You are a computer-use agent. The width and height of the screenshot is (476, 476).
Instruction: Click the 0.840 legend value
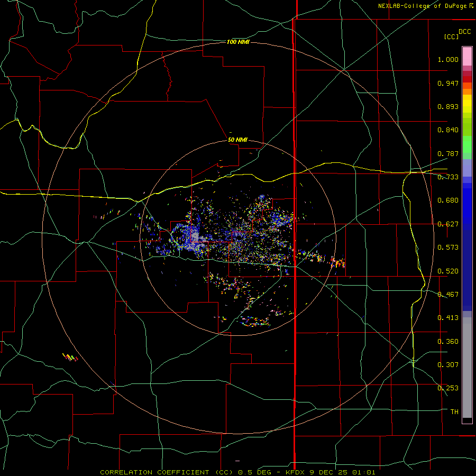pos(448,130)
